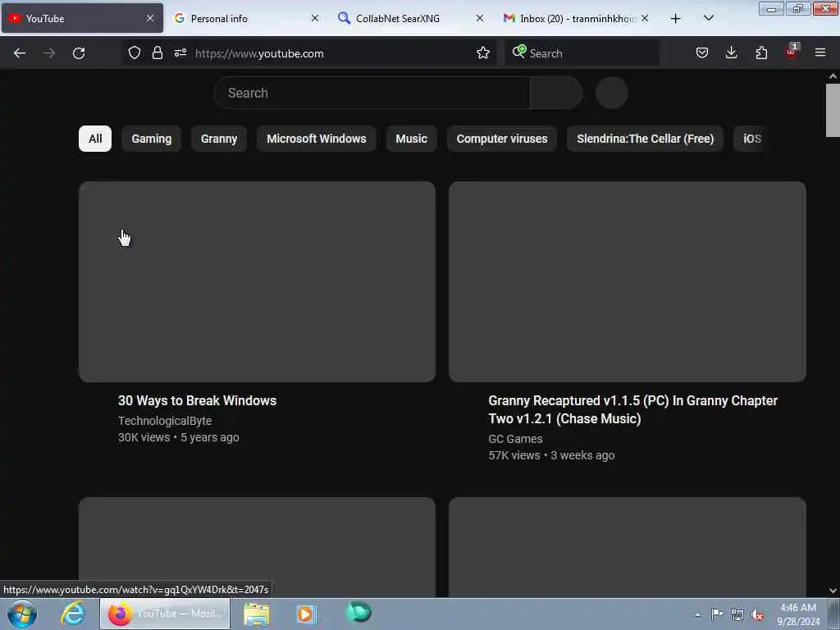Click the scrollbar down arrow
840x630 pixels.
tap(833, 591)
